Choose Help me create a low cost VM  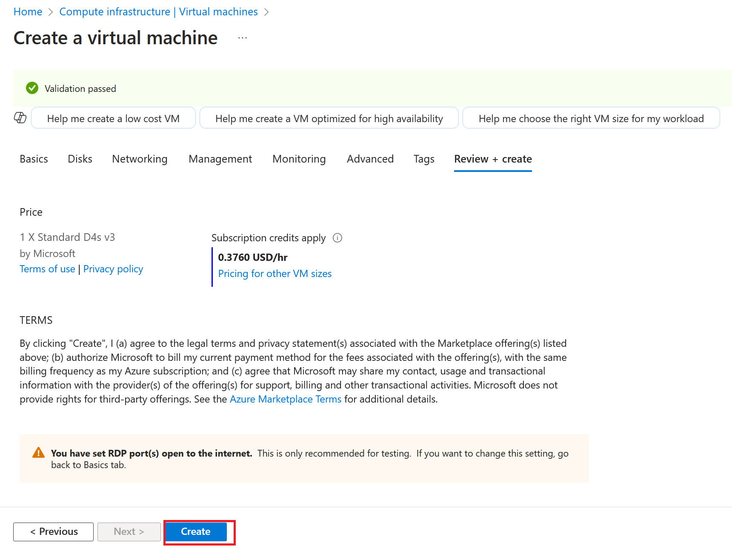coord(113,118)
